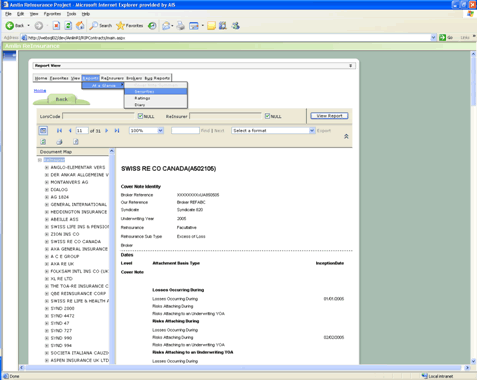Screen dimensions: 478x381
Task: Click the View Report button
Action: [329, 116]
